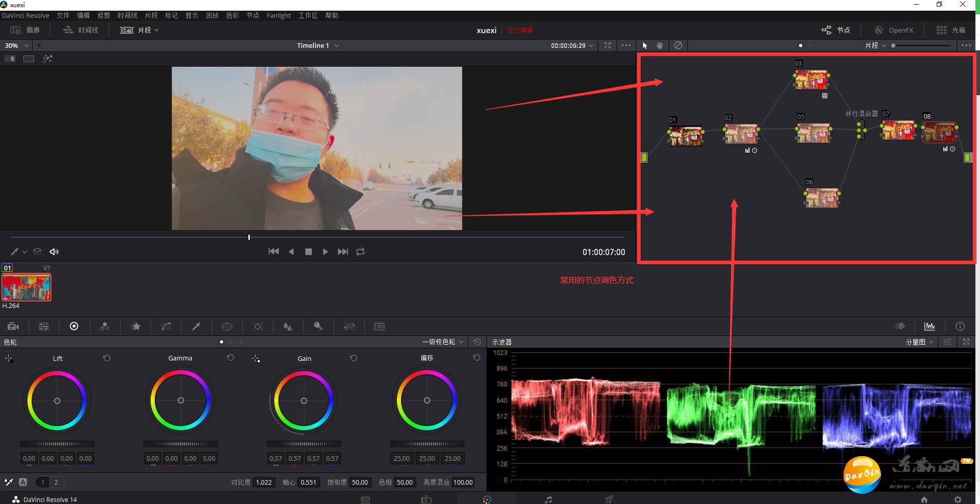980x504 pixels.
Task: Toggle split screen viewer icon
Action: click(x=28, y=59)
